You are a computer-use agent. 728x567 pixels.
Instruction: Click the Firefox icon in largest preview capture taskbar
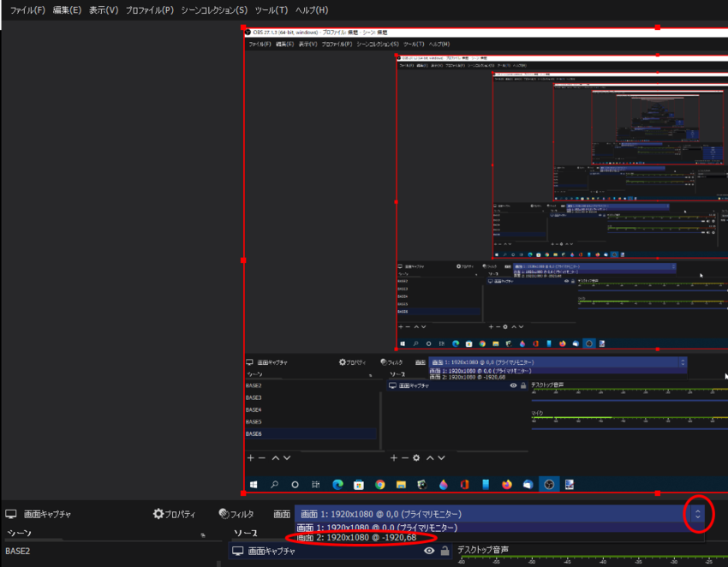pos(506,484)
